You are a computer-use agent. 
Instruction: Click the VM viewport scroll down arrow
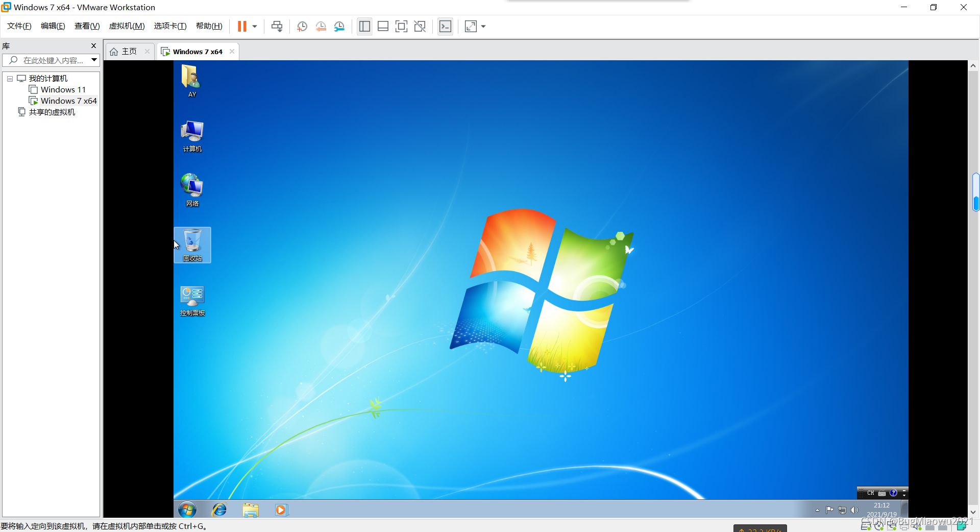click(973, 512)
